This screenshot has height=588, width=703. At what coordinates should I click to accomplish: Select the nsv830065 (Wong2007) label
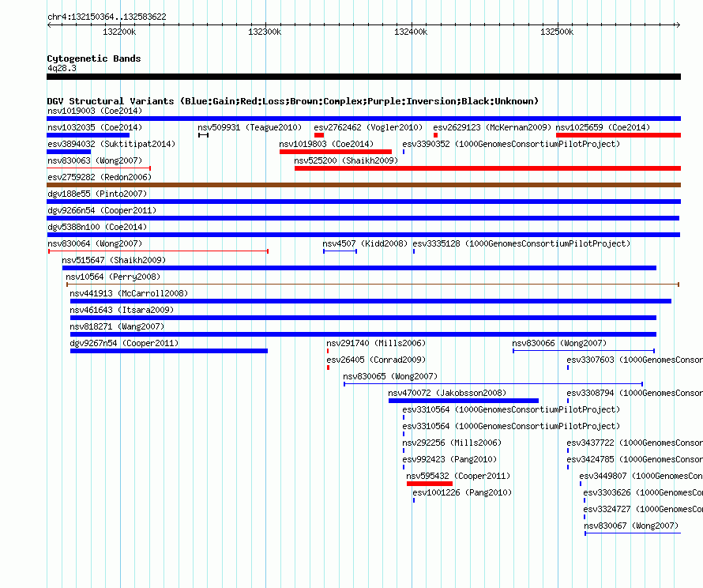[x=390, y=376]
